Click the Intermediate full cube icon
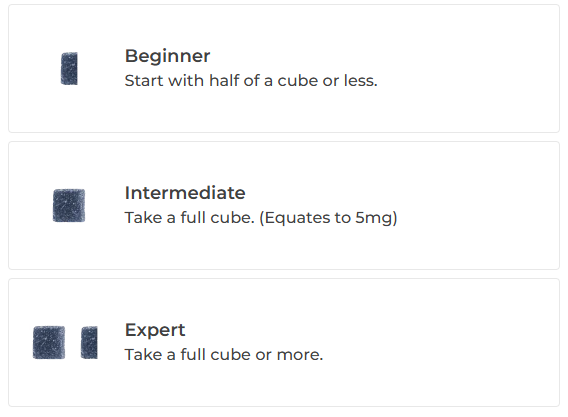 [x=69, y=205]
